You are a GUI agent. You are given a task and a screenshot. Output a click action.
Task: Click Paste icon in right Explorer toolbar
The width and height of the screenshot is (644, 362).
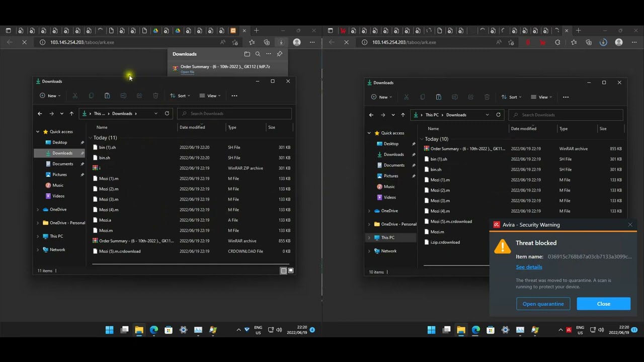(x=439, y=97)
